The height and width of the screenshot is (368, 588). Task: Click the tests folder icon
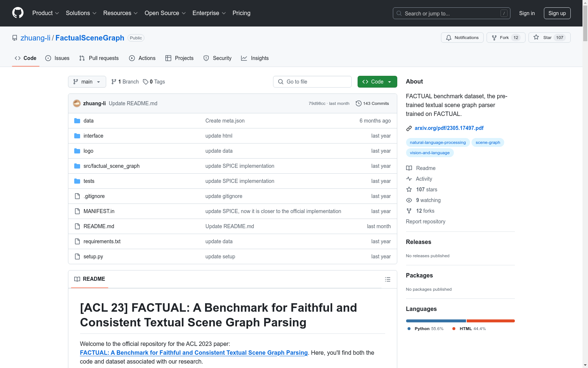point(77,181)
